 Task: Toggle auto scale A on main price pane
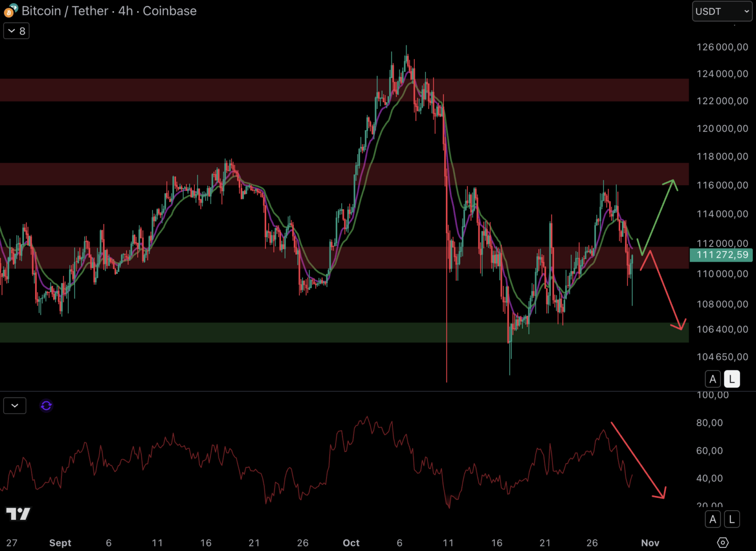click(713, 379)
